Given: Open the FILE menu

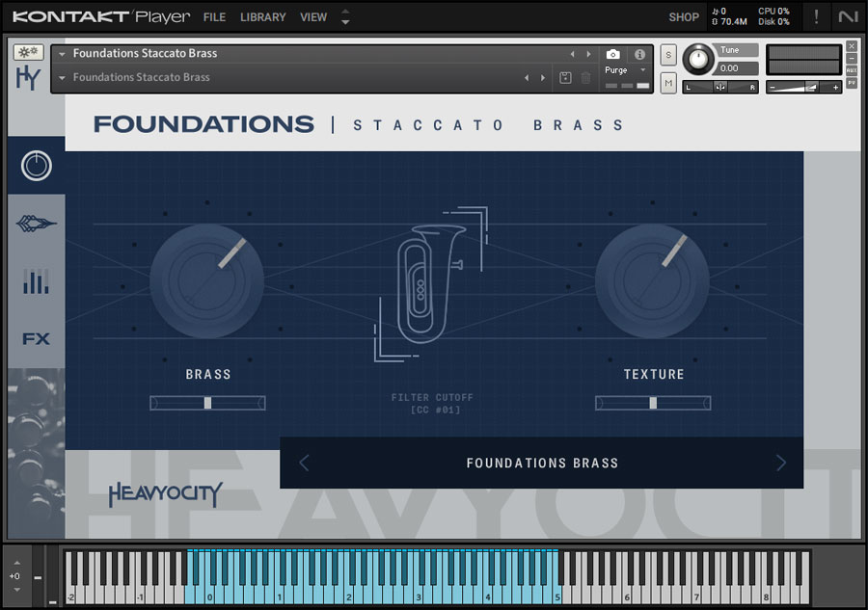Looking at the screenshot, I should pos(214,17).
